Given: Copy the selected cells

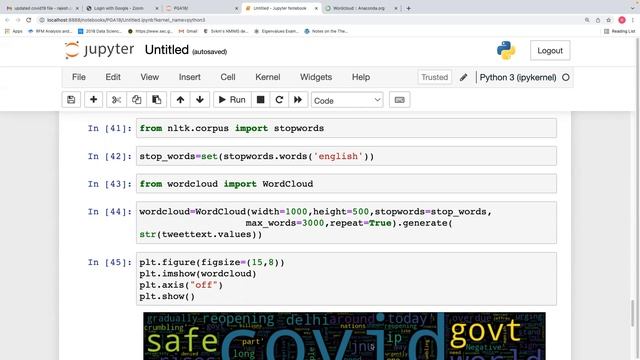Looking at the screenshot, I should 136,100.
